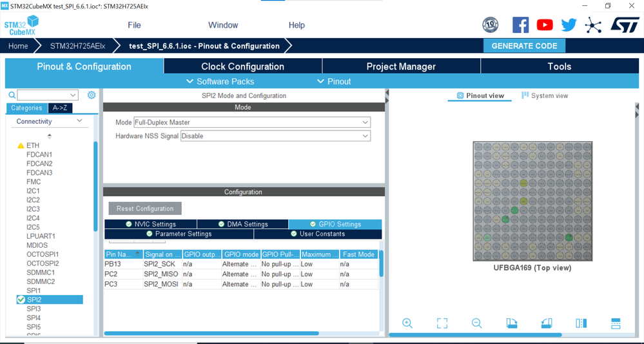Switch to System view
Image resolution: width=644 pixels, height=344 pixels.
coord(545,96)
